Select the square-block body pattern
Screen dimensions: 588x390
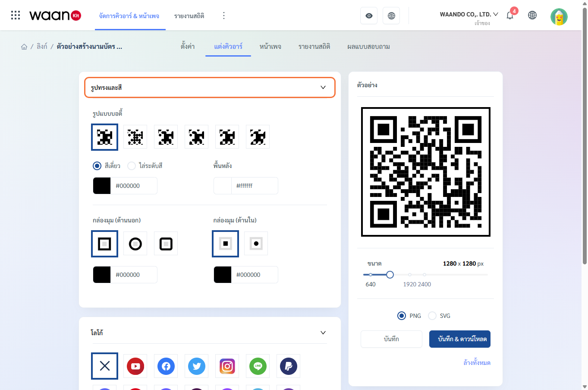(105, 137)
